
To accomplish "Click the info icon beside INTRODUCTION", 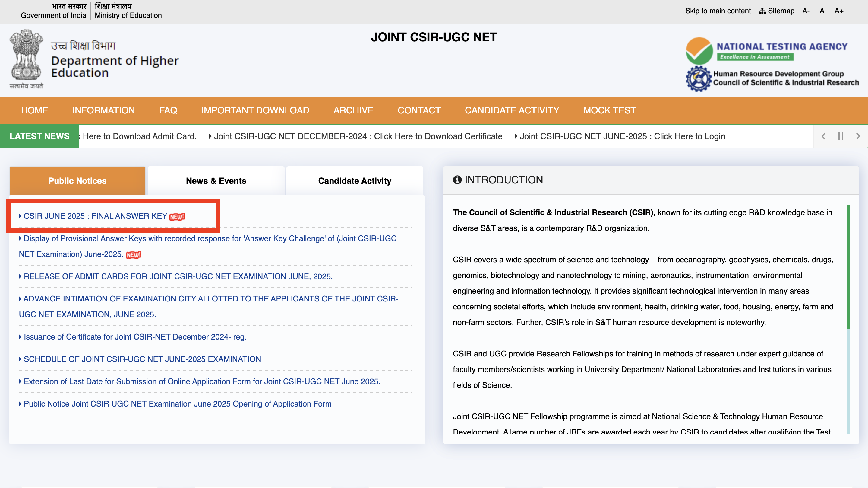I will (457, 180).
